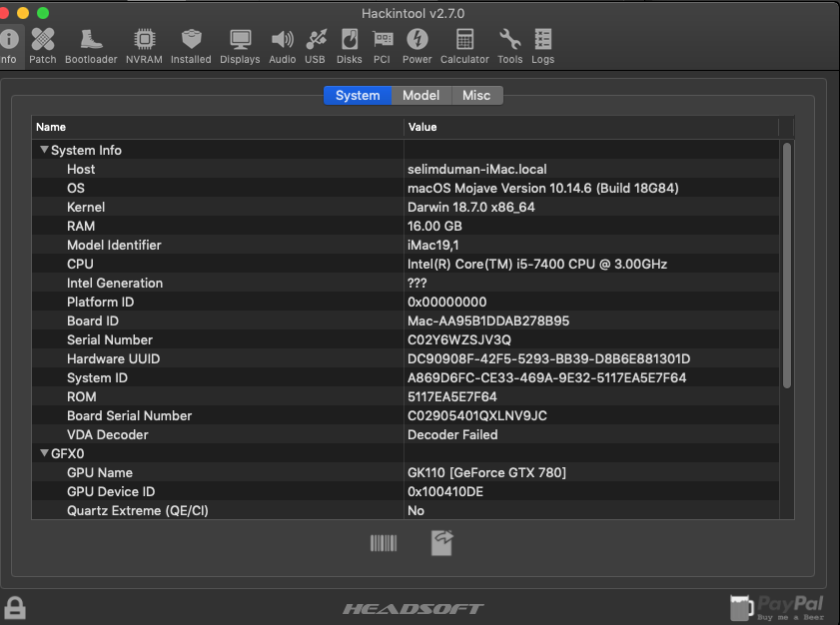Select the macOS Mojave Version 10.14.6 value
Viewport: 840px width, 625px height.
coord(543,188)
